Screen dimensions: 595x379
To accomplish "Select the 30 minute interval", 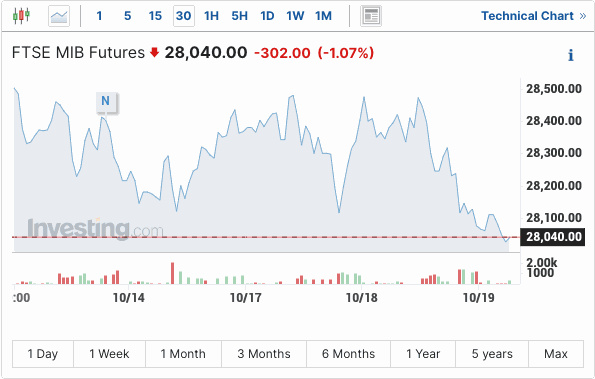I will tap(184, 16).
